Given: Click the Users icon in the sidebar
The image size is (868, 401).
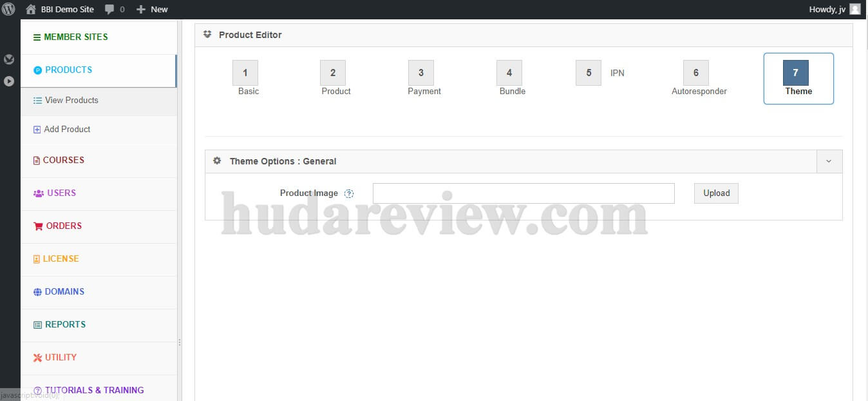Looking at the screenshot, I should point(37,193).
